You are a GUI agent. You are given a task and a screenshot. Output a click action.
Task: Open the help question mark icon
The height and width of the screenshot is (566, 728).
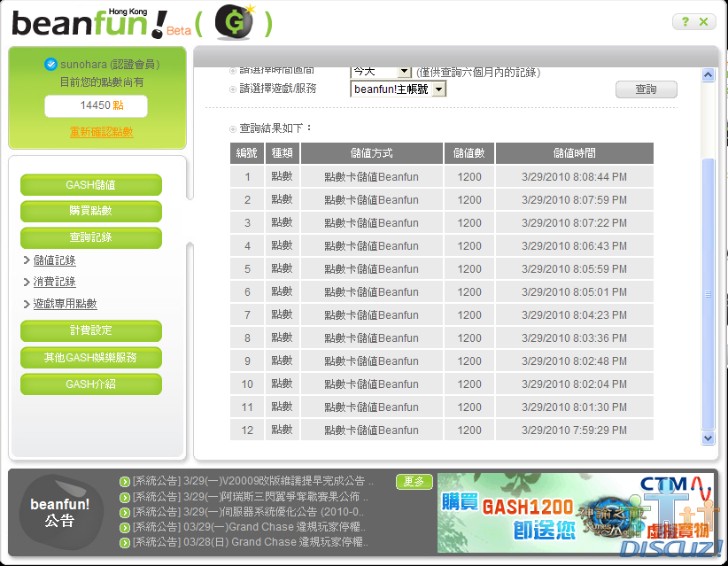685,21
